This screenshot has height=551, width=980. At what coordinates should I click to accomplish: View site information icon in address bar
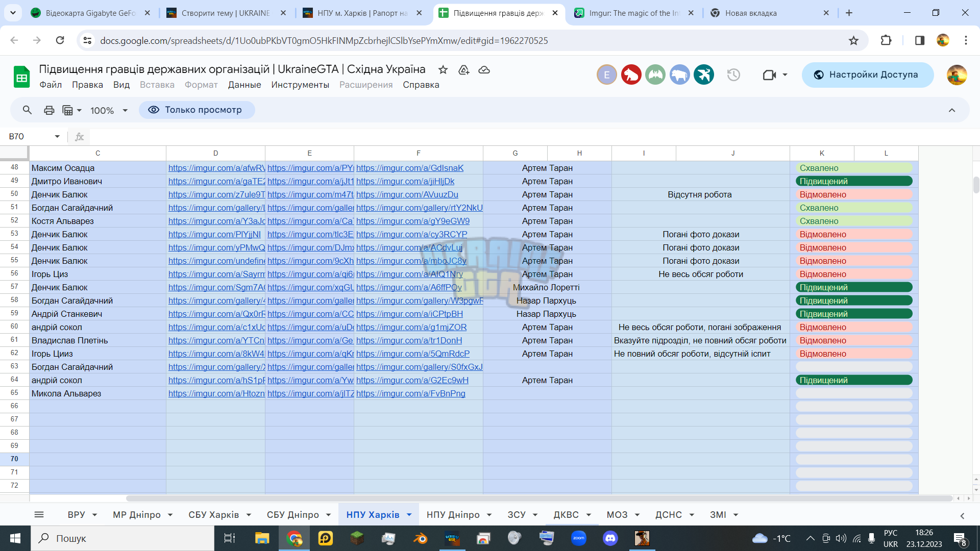87,40
